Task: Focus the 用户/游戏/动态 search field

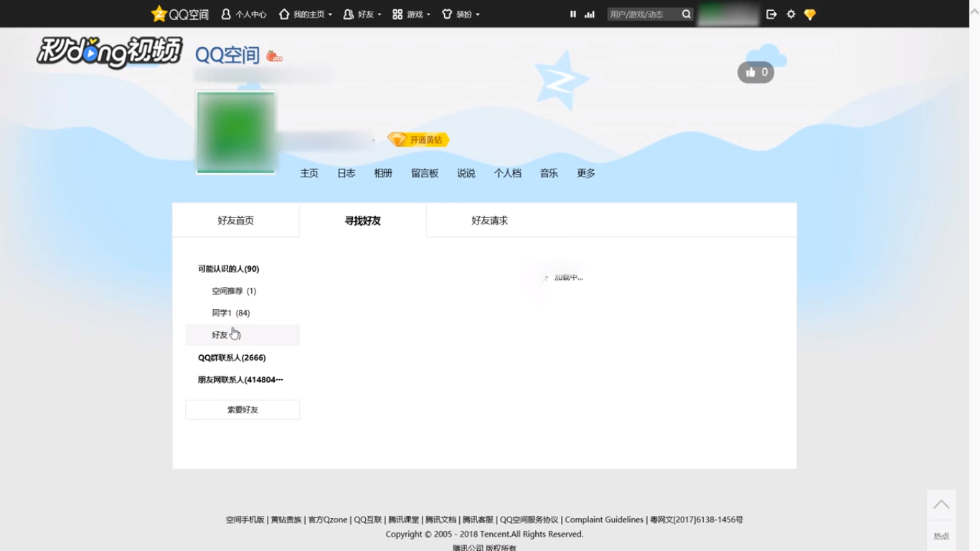Action: coord(643,14)
